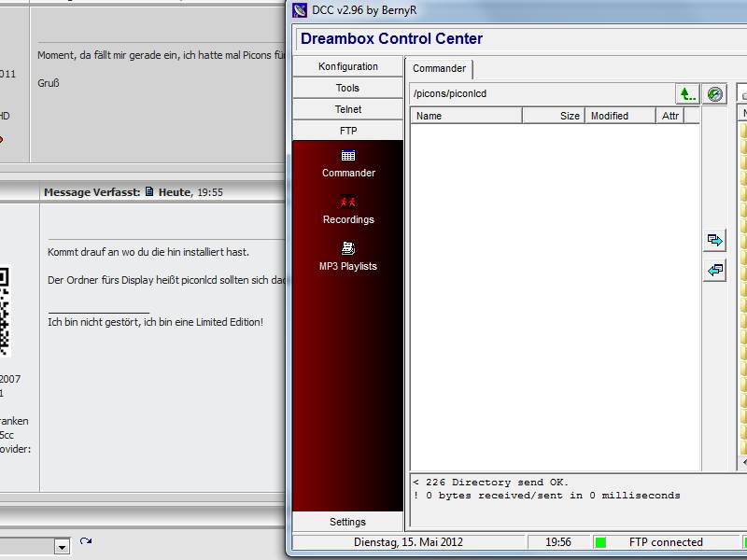The image size is (747, 560).
Task: Sort file list by Name column
Action: pyautogui.click(x=465, y=116)
